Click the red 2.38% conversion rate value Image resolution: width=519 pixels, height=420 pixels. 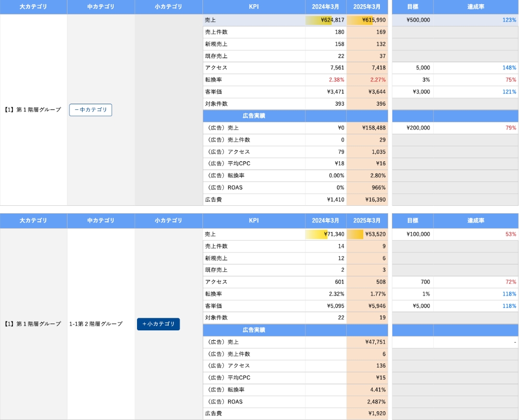(x=336, y=80)
